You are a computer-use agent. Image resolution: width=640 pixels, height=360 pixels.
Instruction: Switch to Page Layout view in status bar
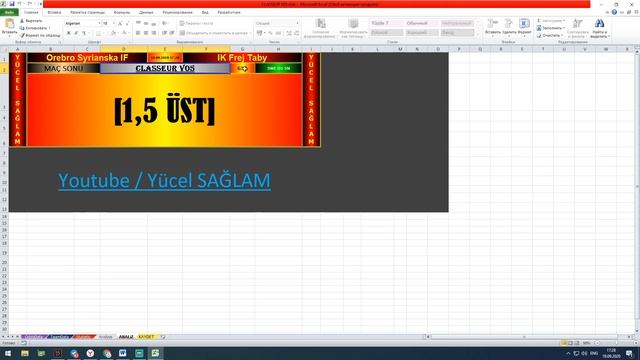(x=571, y=343)
